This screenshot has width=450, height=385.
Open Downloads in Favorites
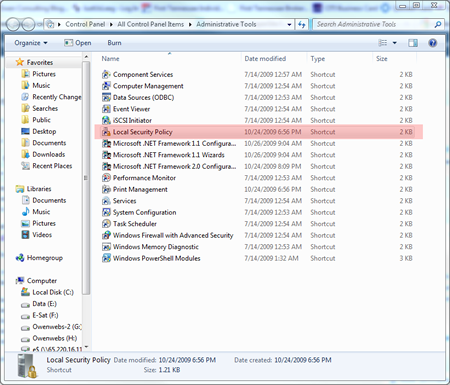coord(43,154)
